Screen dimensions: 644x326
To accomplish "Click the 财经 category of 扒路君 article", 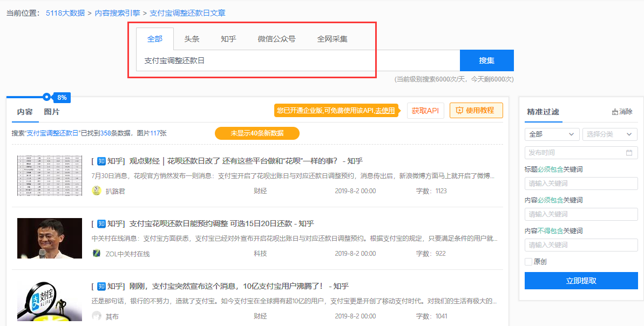I will 260,191.
